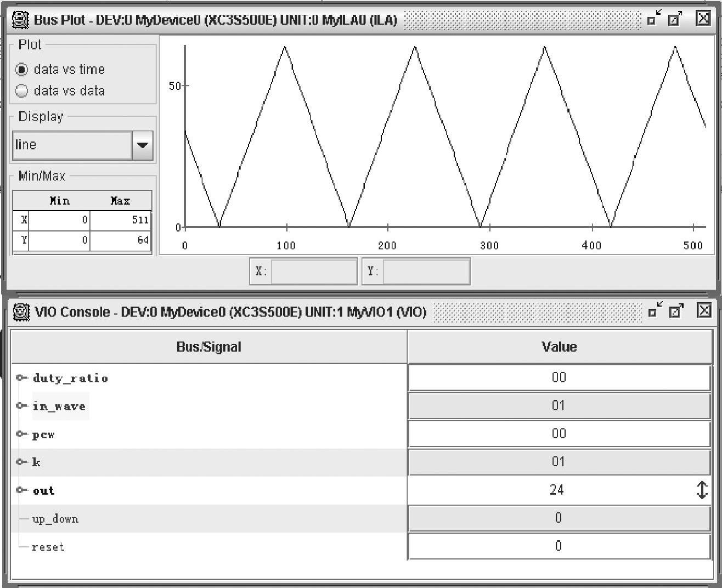Image resolution: width=722 pixels, height=588 pixels.
Task: Select the duty_ratio signal name
Action: tap(70, 378)
